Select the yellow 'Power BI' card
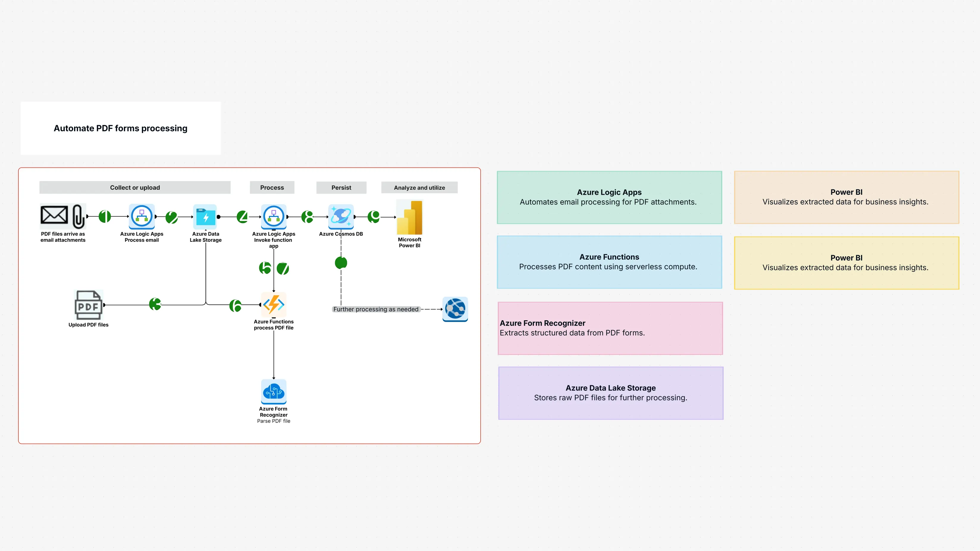Viewport: 980px width, 551px height. click(x=846, y=263)
